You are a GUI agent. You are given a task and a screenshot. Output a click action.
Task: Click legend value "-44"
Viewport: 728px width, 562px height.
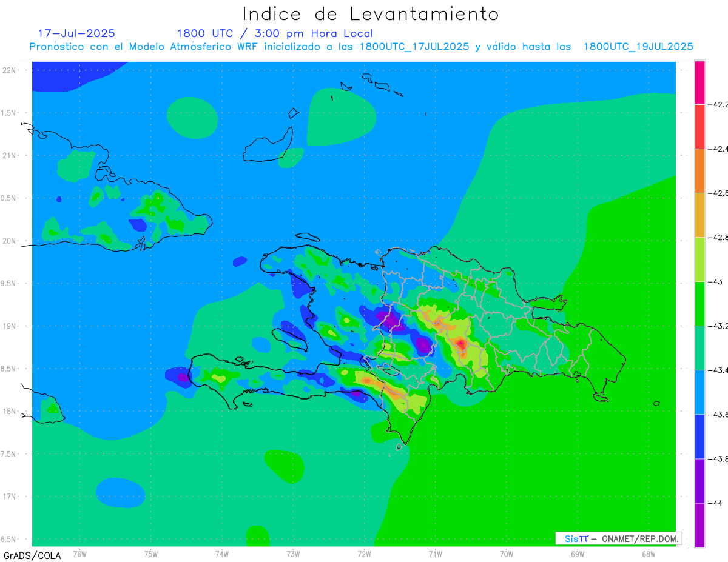pos(716,503)
